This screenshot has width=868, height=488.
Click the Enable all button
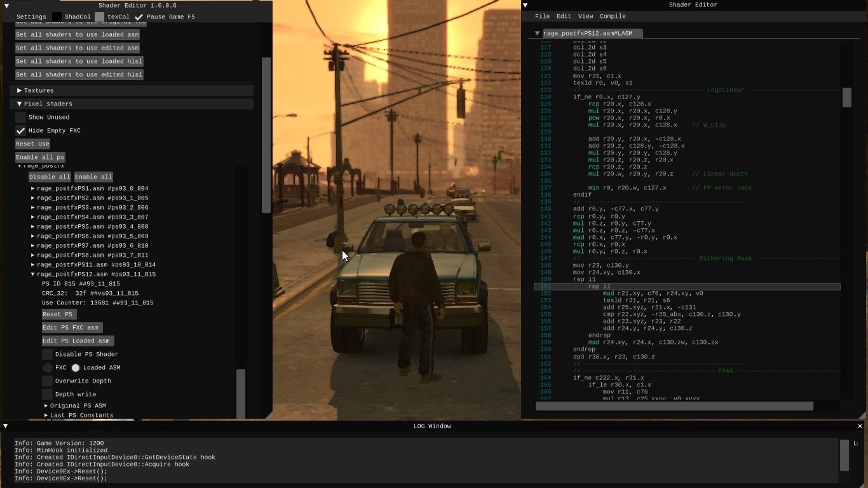click(95, 177)
